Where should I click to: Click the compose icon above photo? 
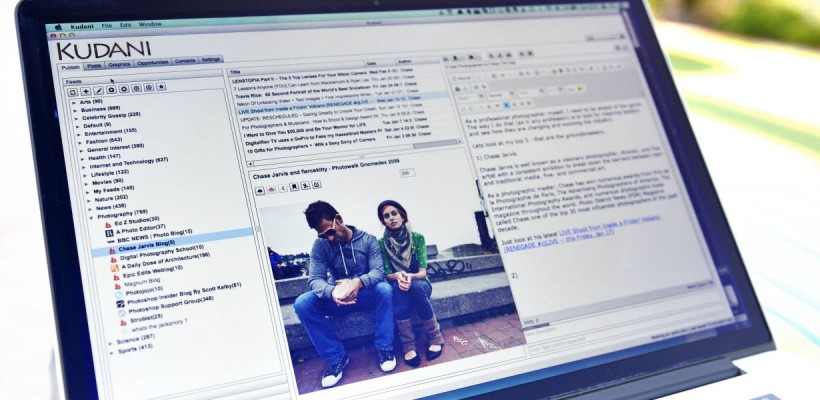[x=317, y=184]
